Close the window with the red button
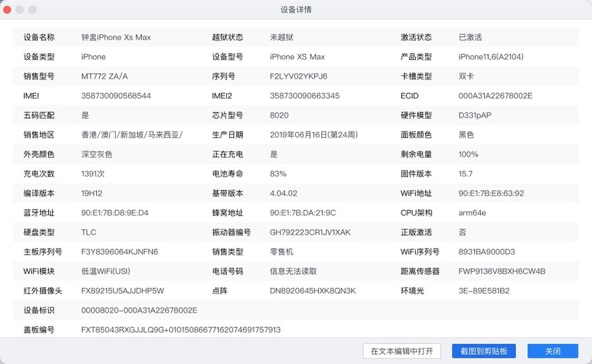Viewport: 592px width, 364px height. 7,10
